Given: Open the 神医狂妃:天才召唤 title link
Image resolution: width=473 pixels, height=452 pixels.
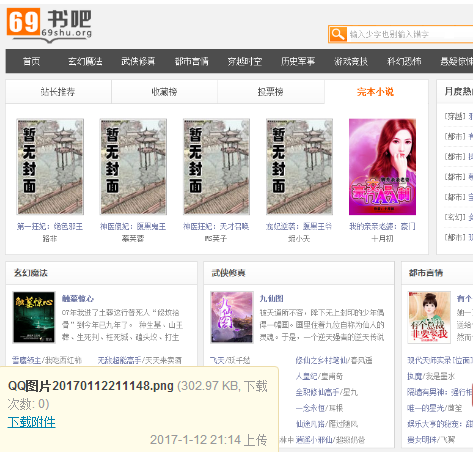Looking at the screenshot, I should coord(216,227).
